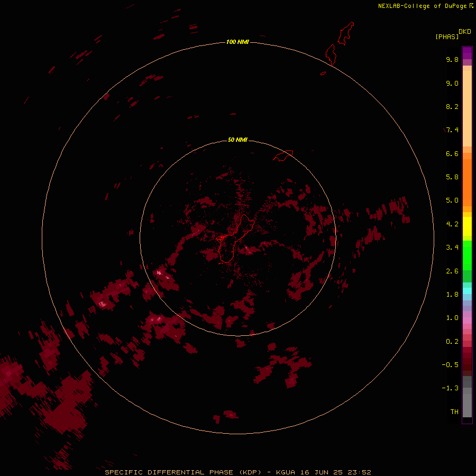Click the 7.4 scale label
This screenshot has width=476, height=476.
[452, 130]
